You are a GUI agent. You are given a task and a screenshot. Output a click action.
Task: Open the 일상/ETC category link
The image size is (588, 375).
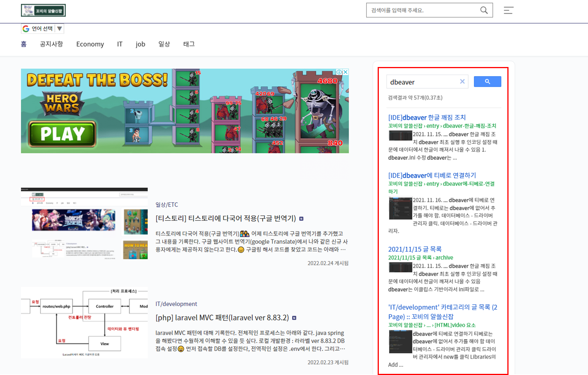tap(167, 204)
